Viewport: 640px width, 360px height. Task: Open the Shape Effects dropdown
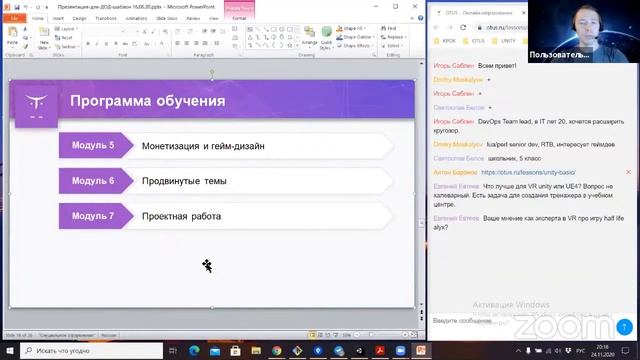(355, 46)
